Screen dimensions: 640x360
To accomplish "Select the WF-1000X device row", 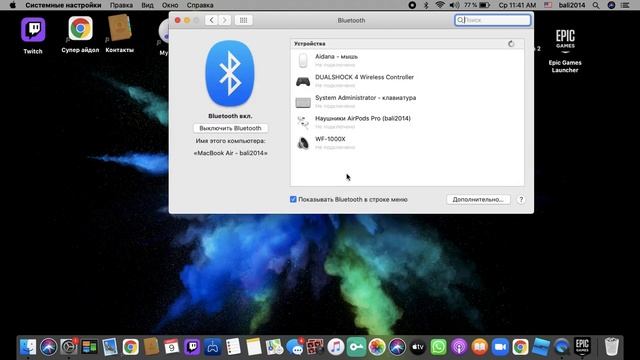I will tap(407, 143).
